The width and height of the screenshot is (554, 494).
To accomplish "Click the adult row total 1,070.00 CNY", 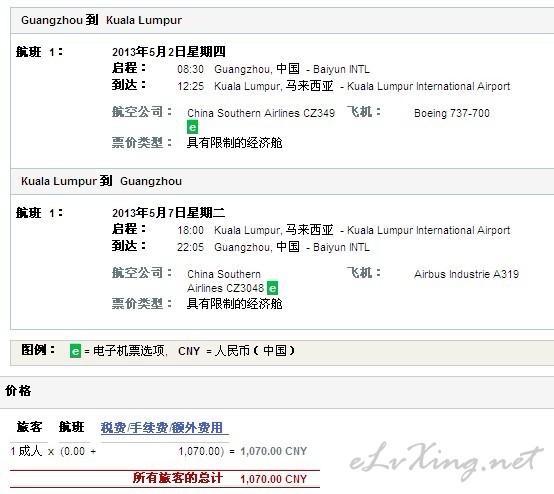I will tap(273, 451).
